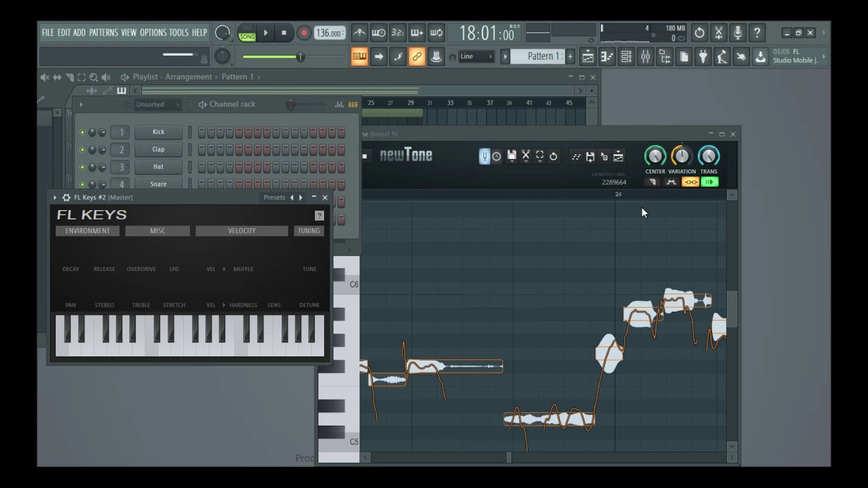868x488 pixels.
Task: Click the play button in transport
Action: pyautogui.click(x=266, y=33)
